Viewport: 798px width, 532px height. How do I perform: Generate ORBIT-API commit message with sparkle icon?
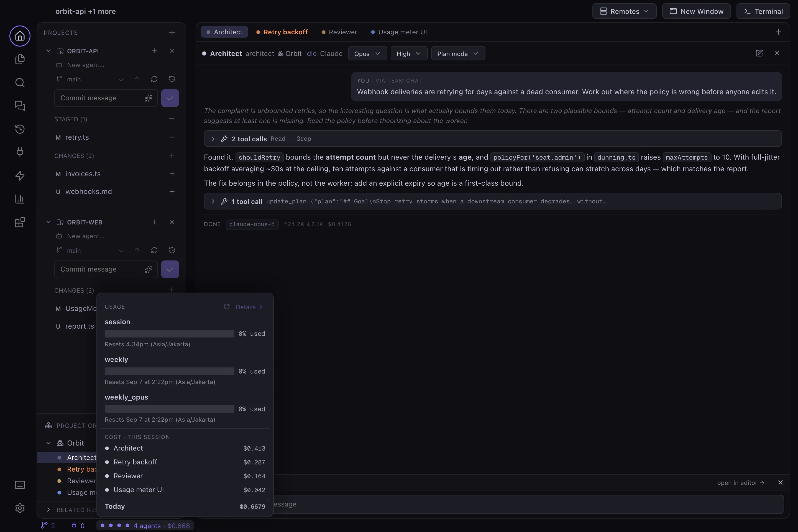tap(148, 98)
